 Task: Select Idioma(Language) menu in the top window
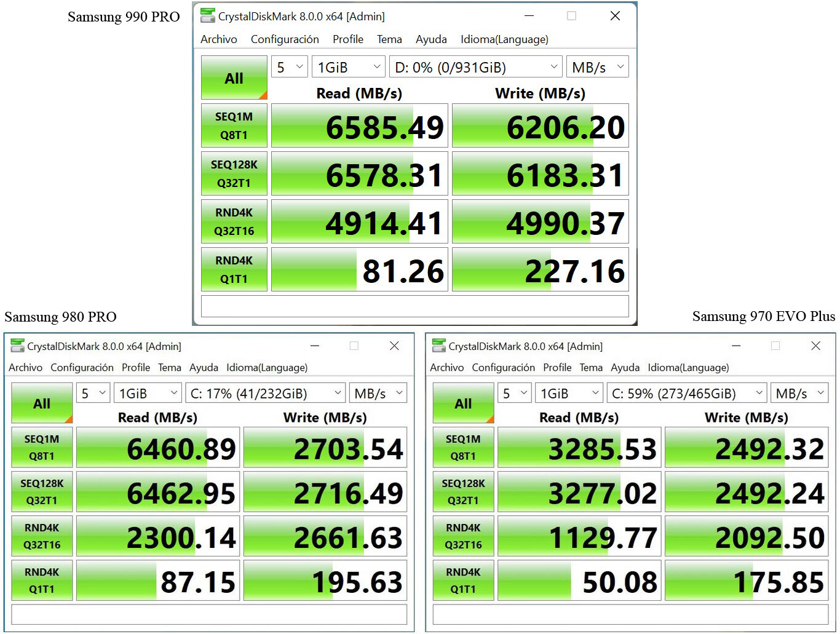point(504,39)
